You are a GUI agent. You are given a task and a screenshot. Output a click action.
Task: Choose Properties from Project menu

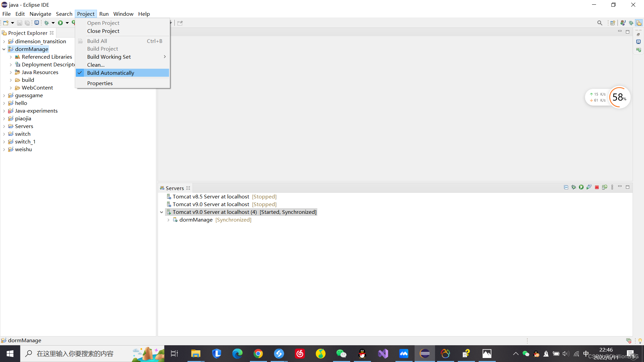123,83
